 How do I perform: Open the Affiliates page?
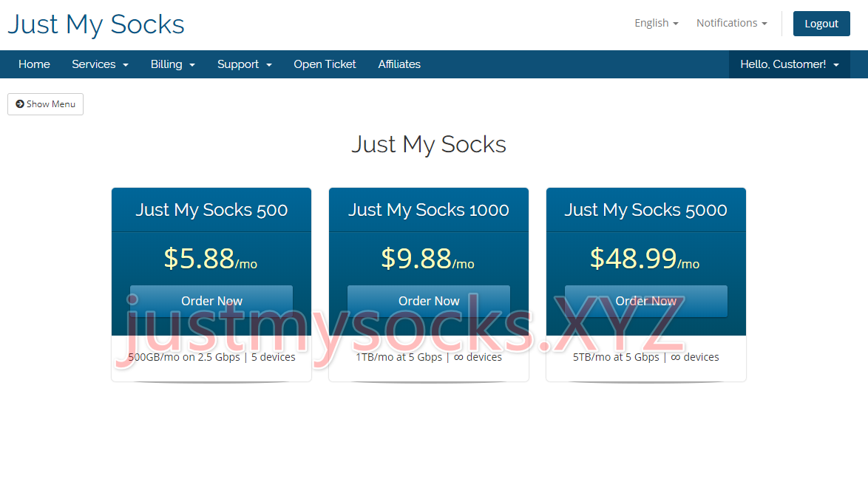coord(399,64)
